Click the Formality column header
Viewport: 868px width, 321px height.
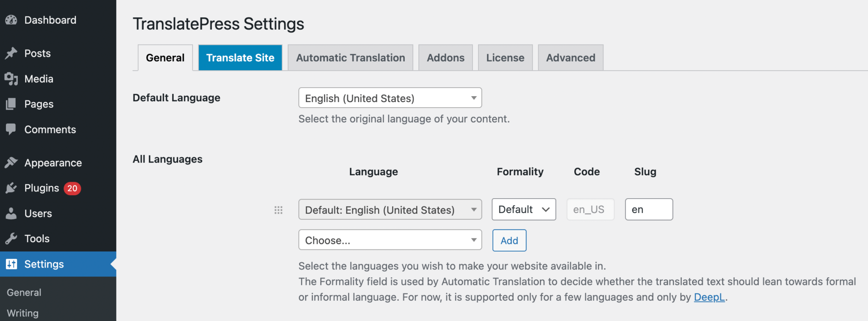520,172
